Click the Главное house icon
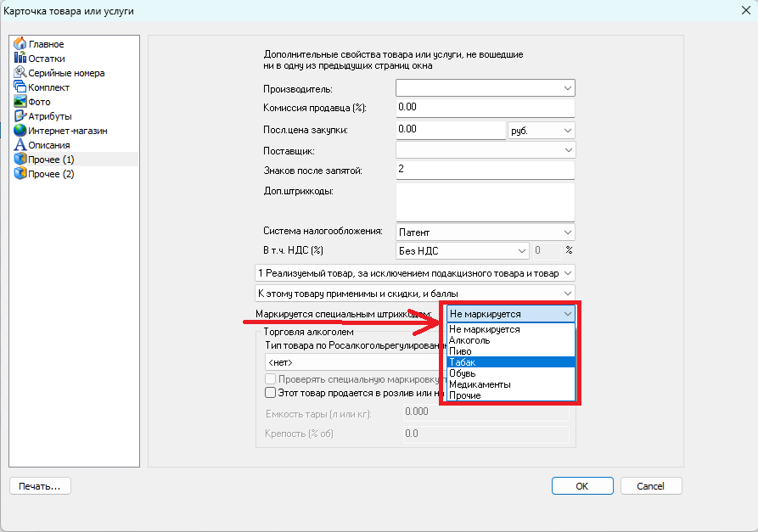The height and width of the screenshot is (532, 758). point(20,43)
